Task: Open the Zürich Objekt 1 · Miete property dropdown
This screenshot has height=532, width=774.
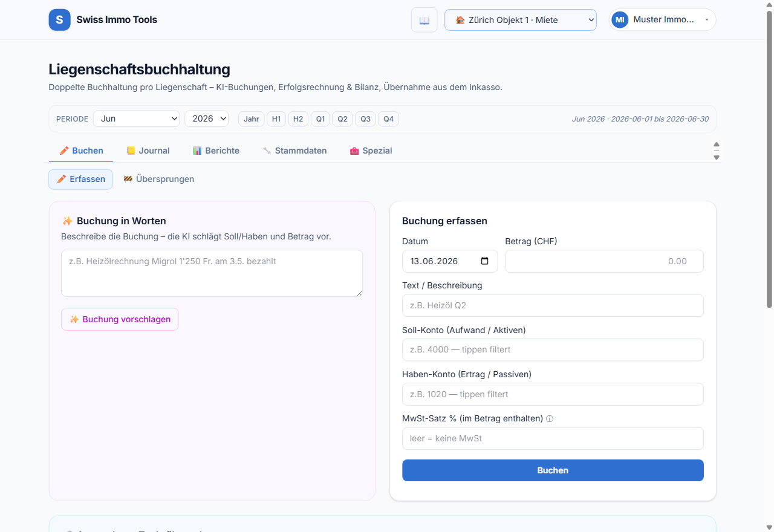Action: (x=521, y=20)
